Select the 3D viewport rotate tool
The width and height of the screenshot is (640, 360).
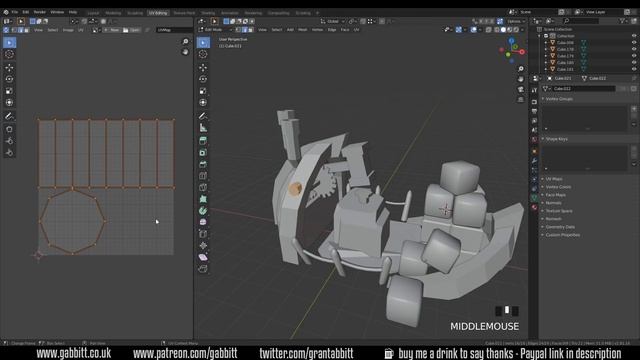[x=203, y=79]
